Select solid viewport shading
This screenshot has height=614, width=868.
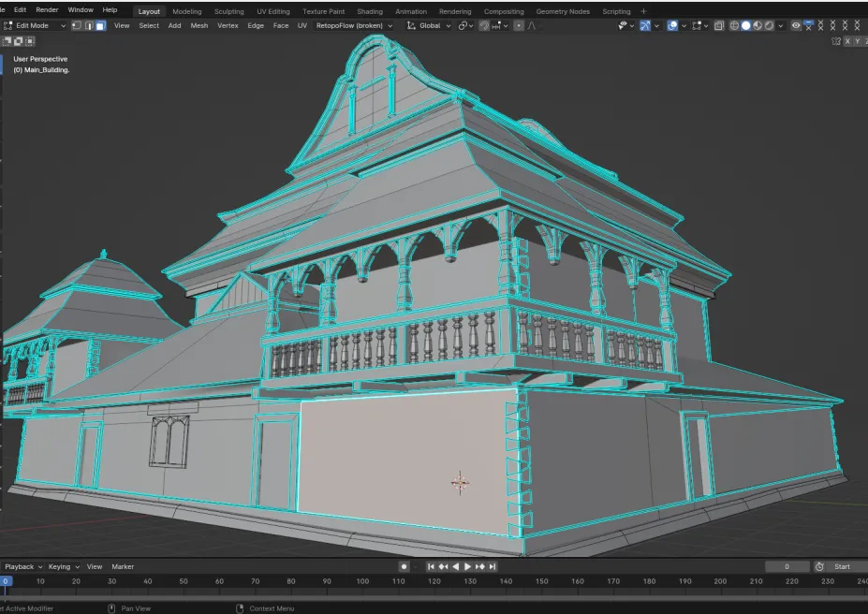[x=746, y=25]
